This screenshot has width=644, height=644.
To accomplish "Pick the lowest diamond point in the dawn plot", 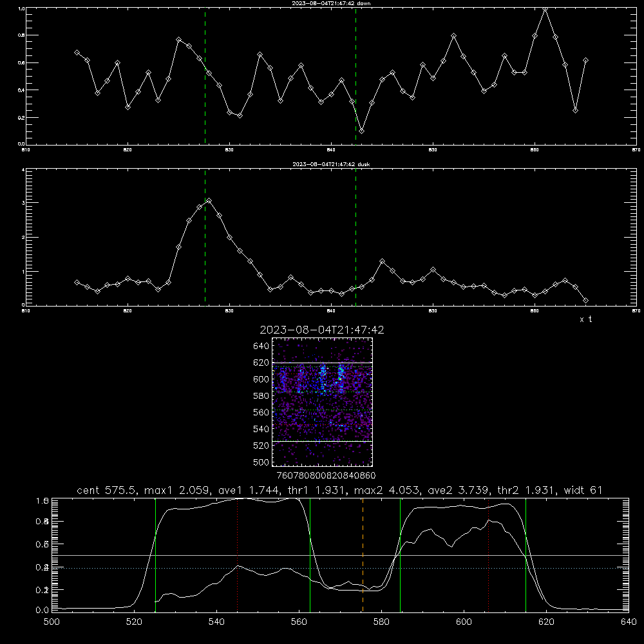I will tap(361, 131).
